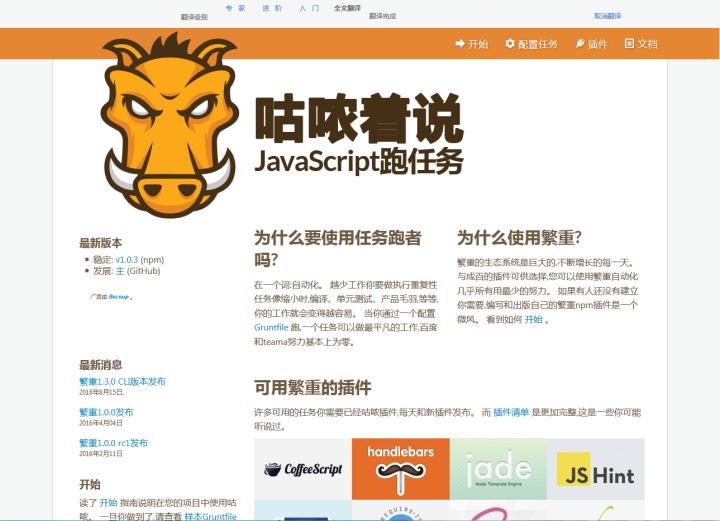Image resolution: width=720 pixels, height=521 pixels.
Task: Click the 2016年4月04日 date text
Action: point(101,423)
